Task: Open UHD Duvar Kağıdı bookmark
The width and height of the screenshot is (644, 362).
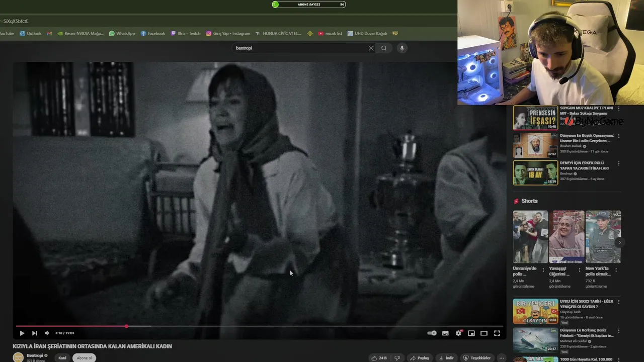Action: coord(367,34)
